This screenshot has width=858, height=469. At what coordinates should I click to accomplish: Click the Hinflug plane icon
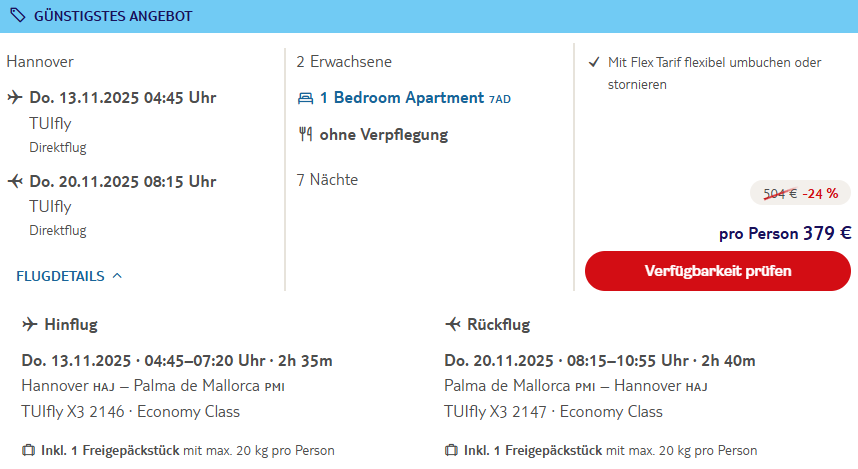click(30, 325)
